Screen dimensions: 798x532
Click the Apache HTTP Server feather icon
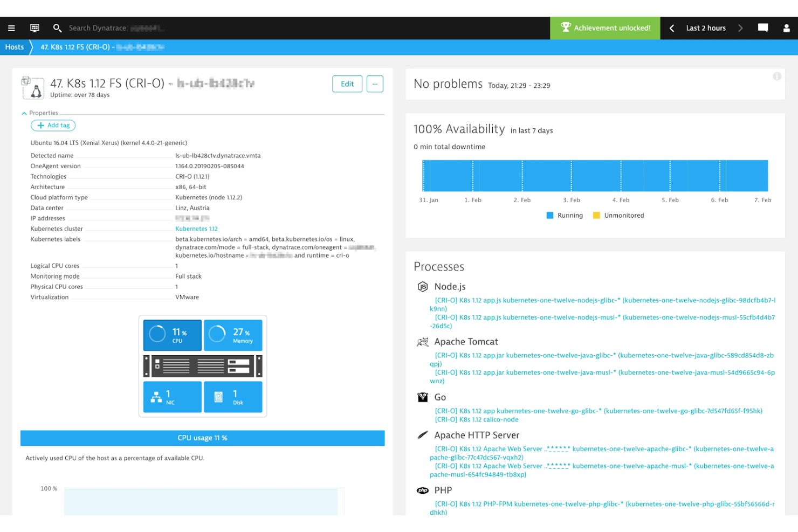[423, 435]
